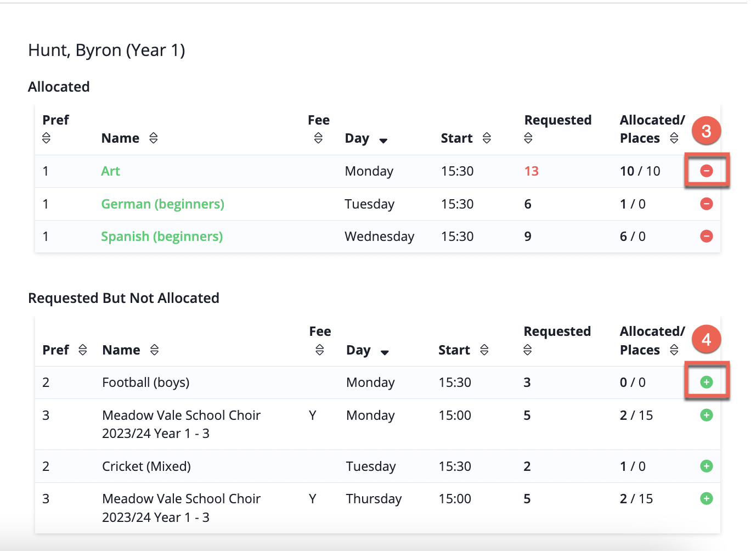Select the Cricket (Mixed) row
The height and width of the screenshot is (551, 756).
[x=377, y=466]
